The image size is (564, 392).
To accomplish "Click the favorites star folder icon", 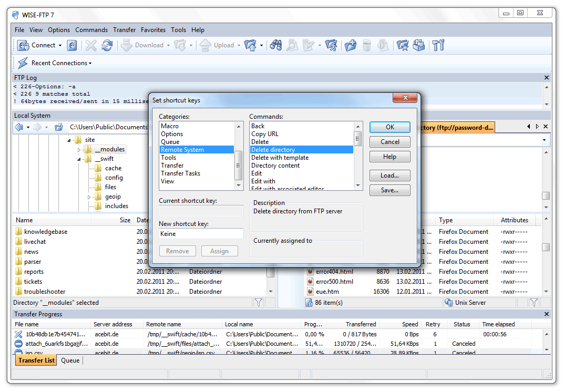I will click(x=403, y=46).
